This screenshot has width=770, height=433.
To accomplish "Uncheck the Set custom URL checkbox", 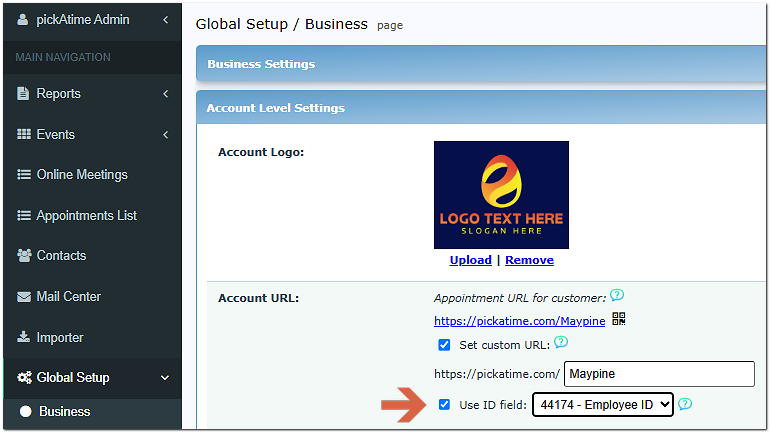I will tap(444, 345).
